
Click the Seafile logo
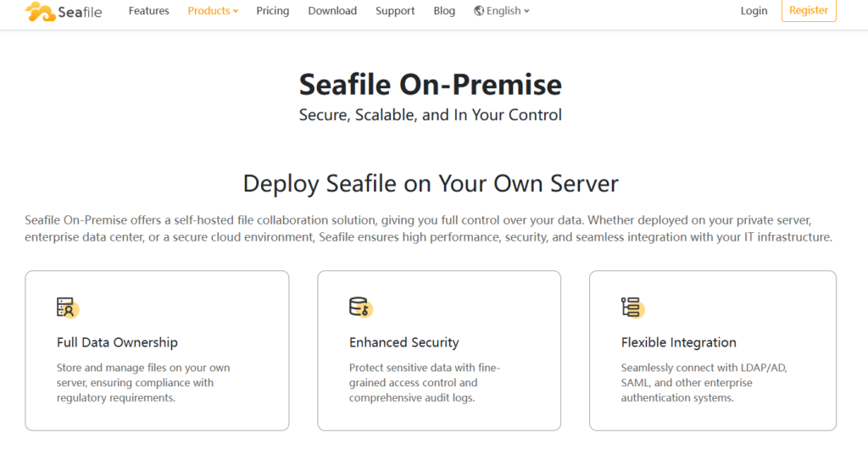64,11
